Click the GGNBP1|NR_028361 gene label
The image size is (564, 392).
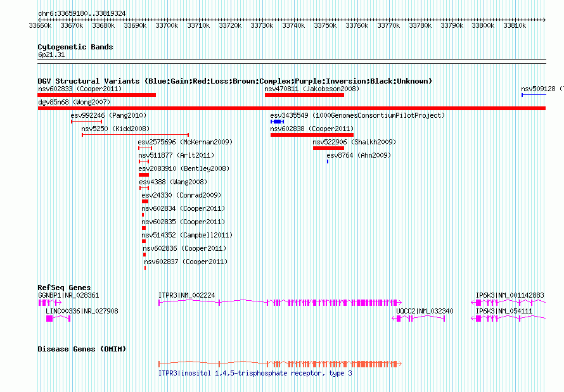[68, 295]
